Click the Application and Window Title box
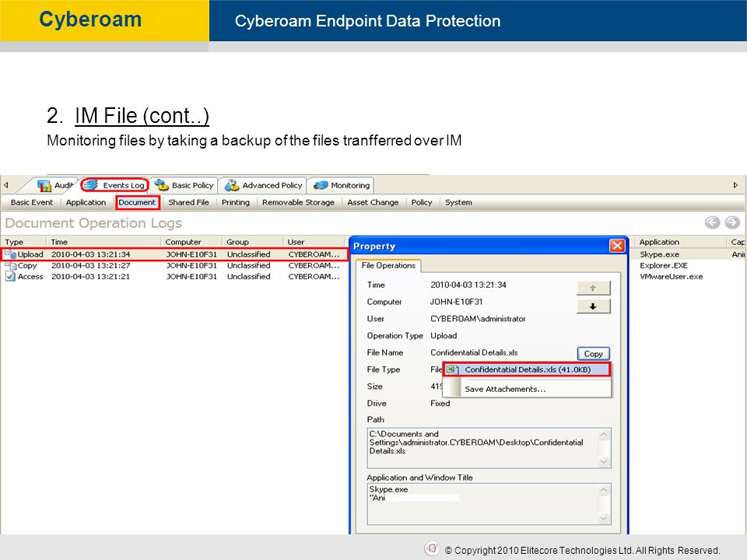 point(489,504)
